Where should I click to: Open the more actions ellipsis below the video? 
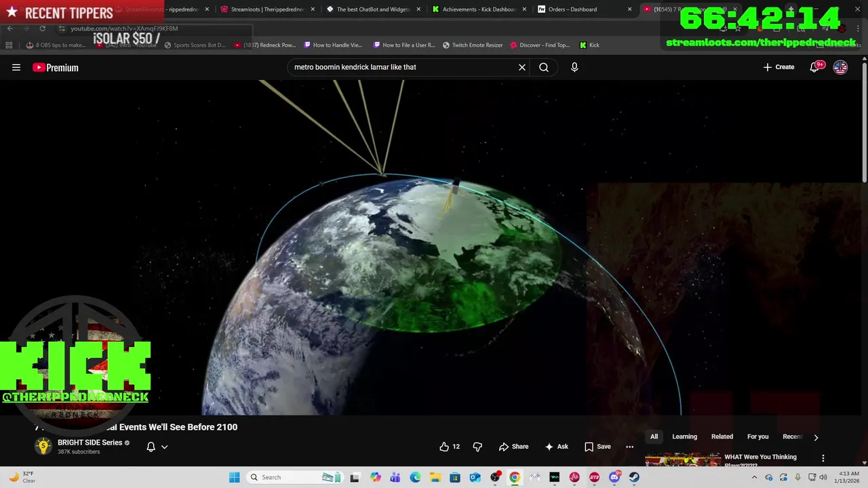point(629,447)
